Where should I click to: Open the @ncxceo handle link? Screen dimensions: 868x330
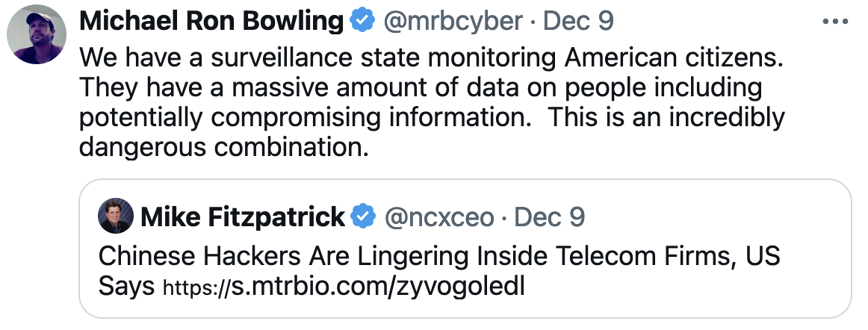point(438,217)
